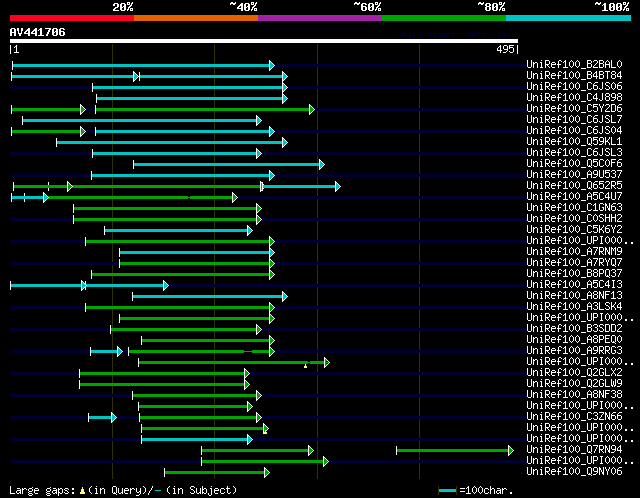Select the UniRef100_C5K6Y2 label
The image size is (640, 498).
[x=574, y=230]
